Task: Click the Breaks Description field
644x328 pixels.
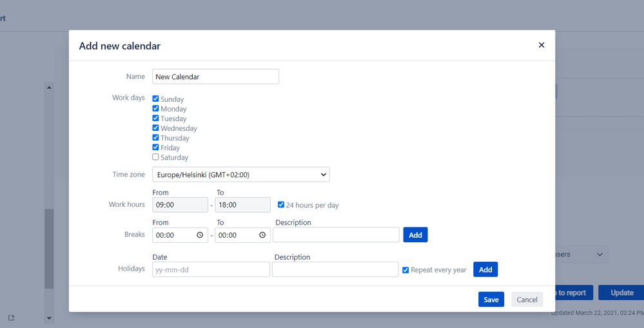Action: pyautogui.click(x=336, y=235)
